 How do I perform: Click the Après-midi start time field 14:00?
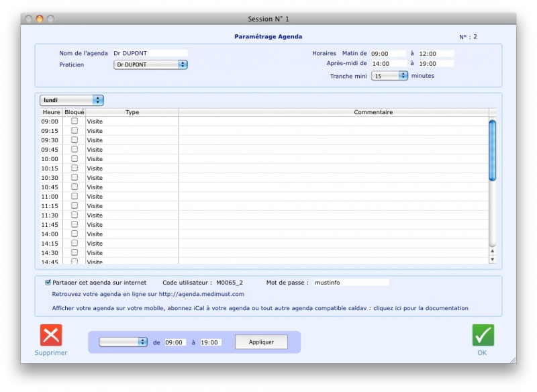pos(388,63)
